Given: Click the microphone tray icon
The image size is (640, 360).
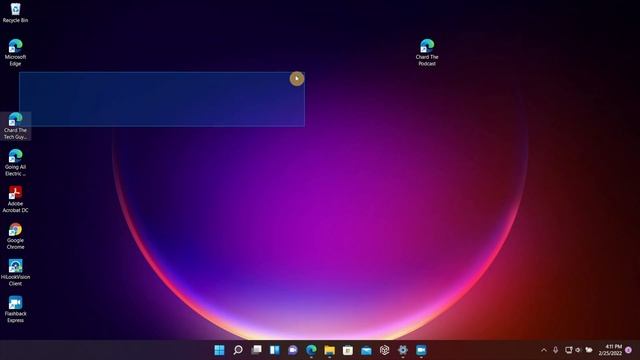Looking at the screenshot, I should point(556,350).
